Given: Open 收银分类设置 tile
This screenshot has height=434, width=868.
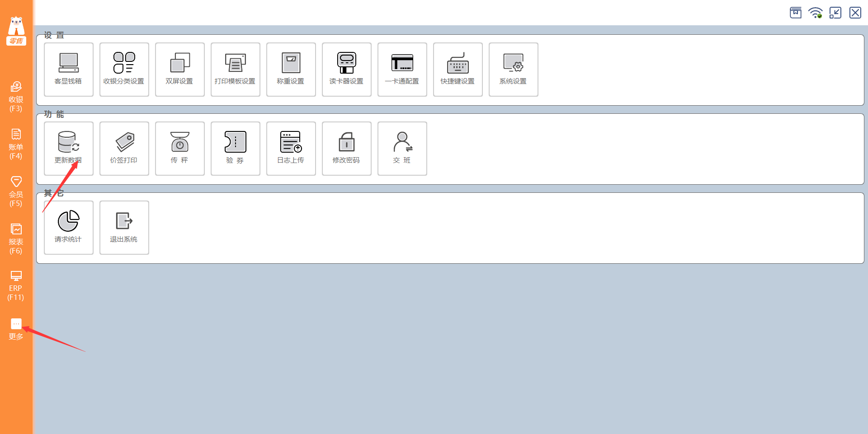Looking at the screenshot, I should click(x=124, y=70).
